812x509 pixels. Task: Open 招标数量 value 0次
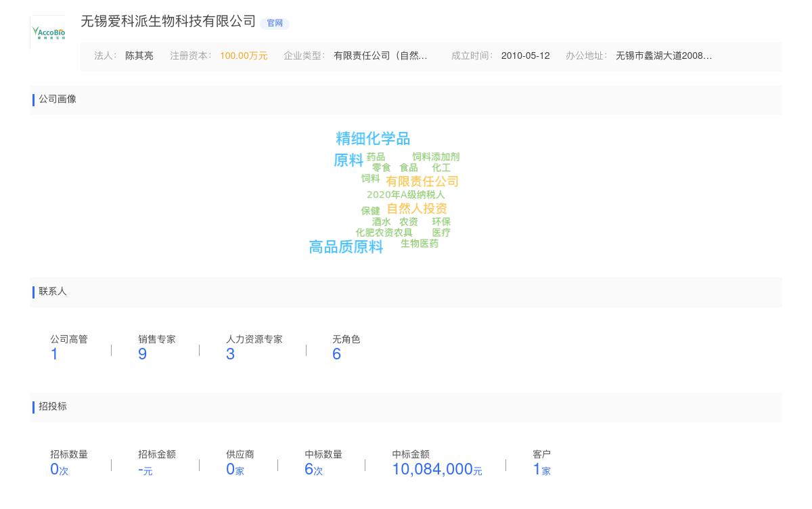[x=60, y=469]
